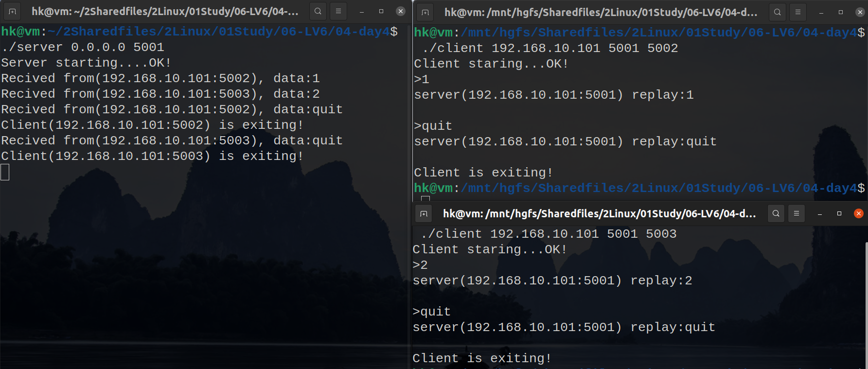Open hamburger menu of the server terminal window
868x369 pixels.
338,11
